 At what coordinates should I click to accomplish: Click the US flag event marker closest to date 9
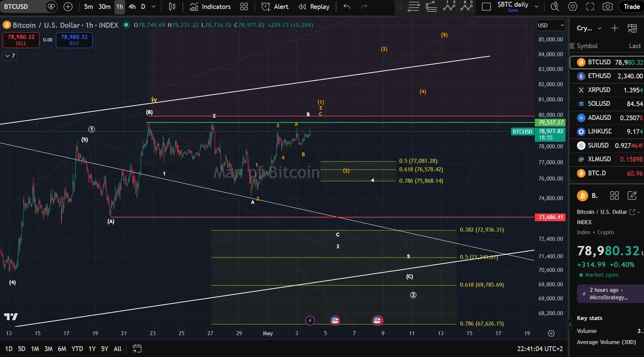click(377, 320)
